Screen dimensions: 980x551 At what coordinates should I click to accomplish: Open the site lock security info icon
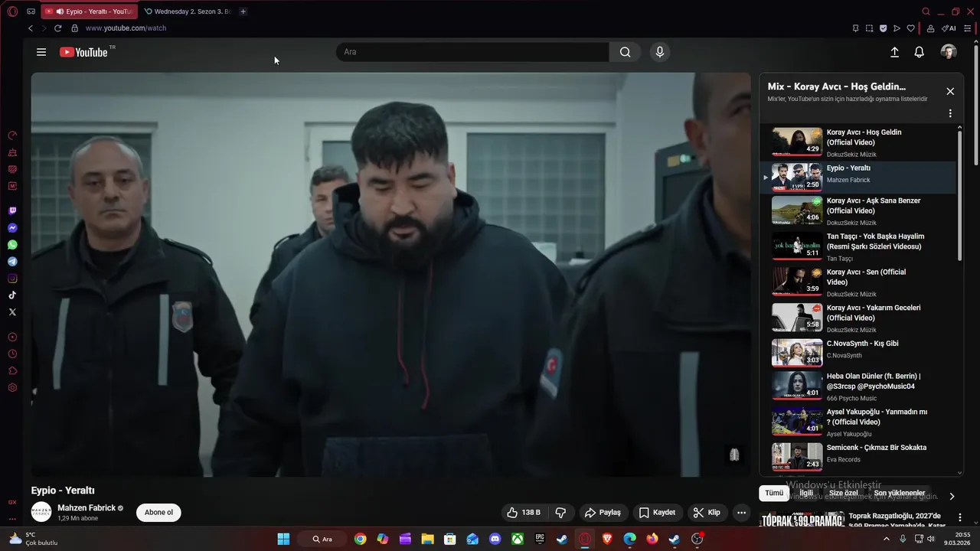(x=74, y=28)
